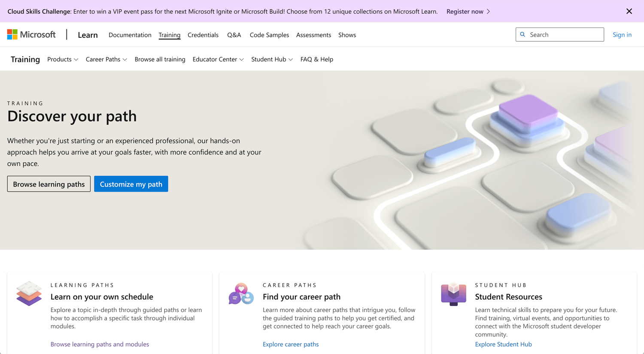Dismiss the Cloud Skills Challenge banner
Screen dimensions: 644x354
click(629, 11)
